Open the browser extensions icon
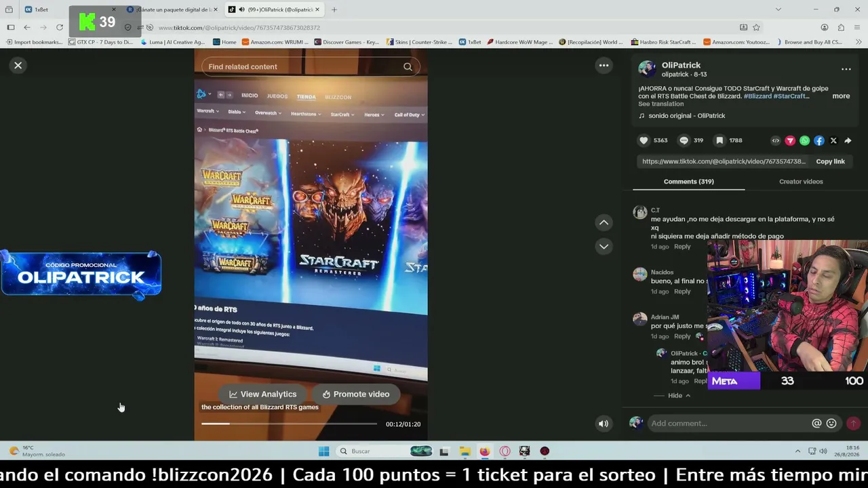The width and height of the screenshot is (868, 488). tap(841, 27)
